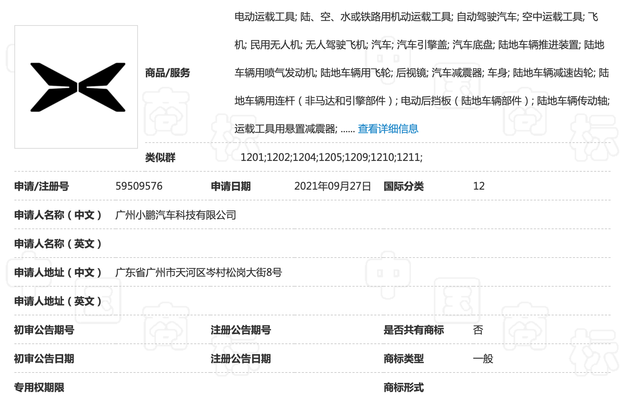Click the 商标形式 label
The image size is (630, 398).
403,387
